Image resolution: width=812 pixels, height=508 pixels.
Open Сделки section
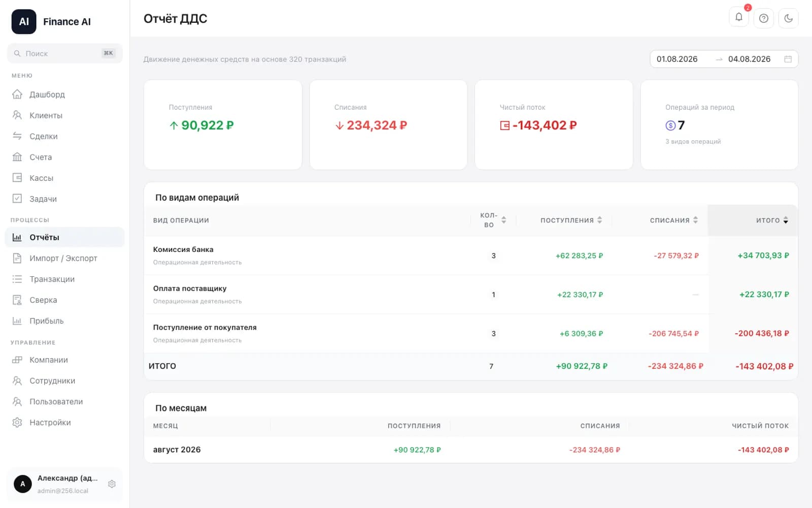tap(65, 136)
